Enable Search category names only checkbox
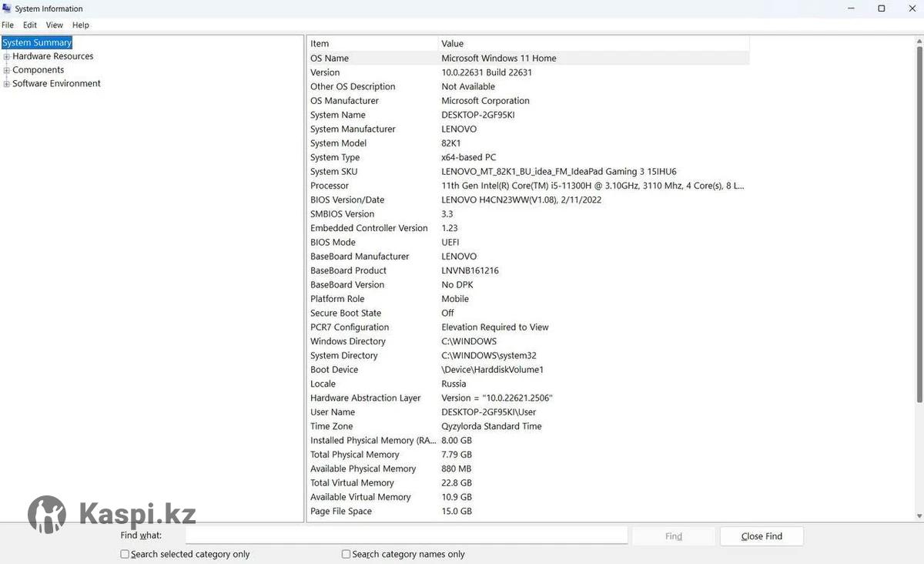 (346, 554)
